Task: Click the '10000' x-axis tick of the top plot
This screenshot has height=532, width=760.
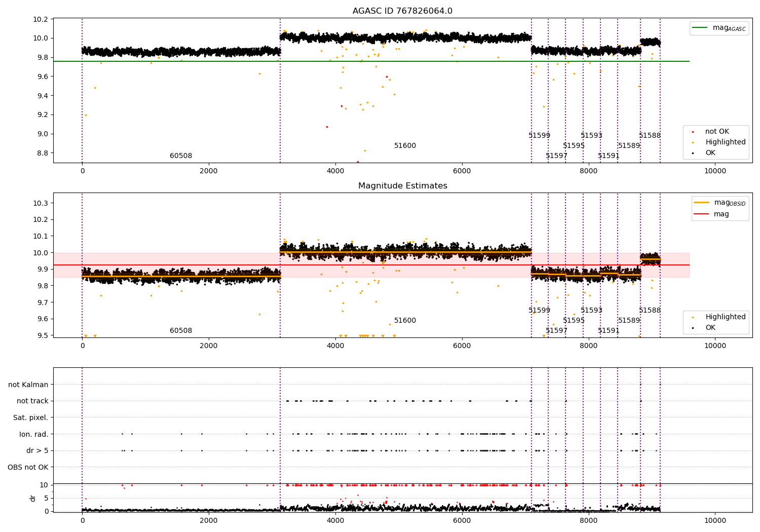Action: coord(715,171)
